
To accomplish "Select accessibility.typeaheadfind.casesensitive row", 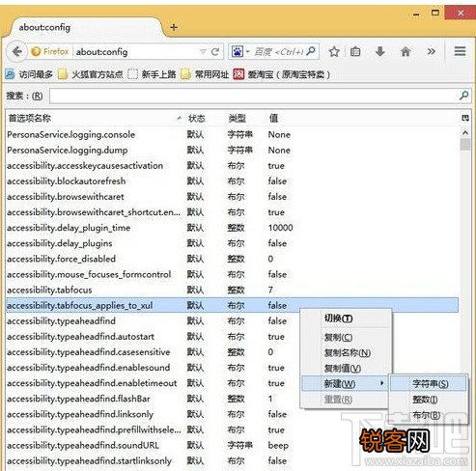I will pos(153,352).
